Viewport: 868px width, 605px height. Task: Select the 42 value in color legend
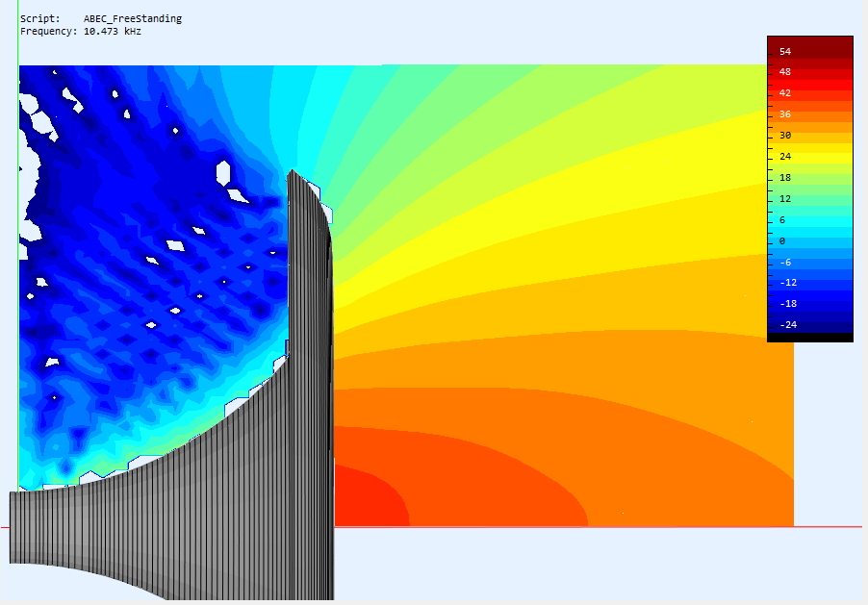[785, 93]
